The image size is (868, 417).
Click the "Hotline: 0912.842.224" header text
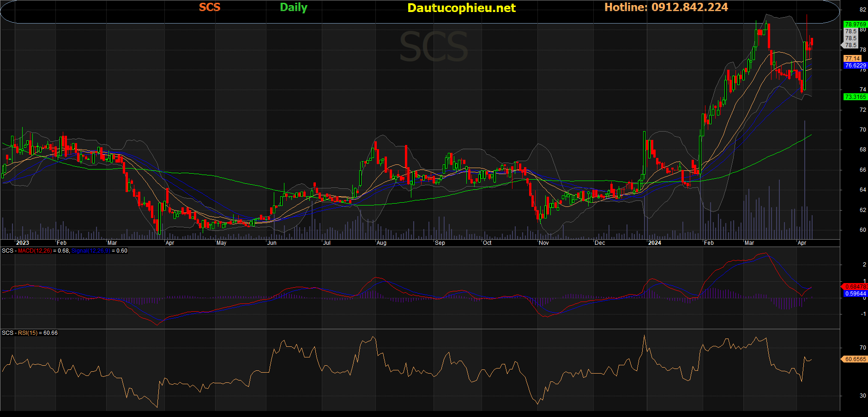click(666, 7)
